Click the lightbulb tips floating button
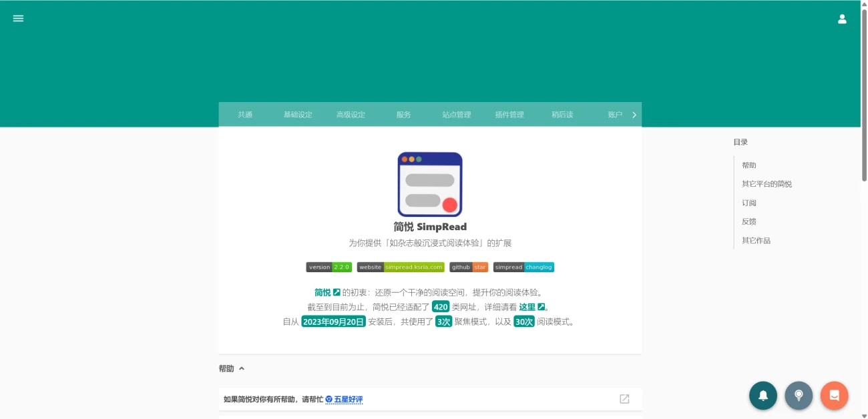Screen dimensions: 868x419 pyautogui.click(x=799, y=396)
